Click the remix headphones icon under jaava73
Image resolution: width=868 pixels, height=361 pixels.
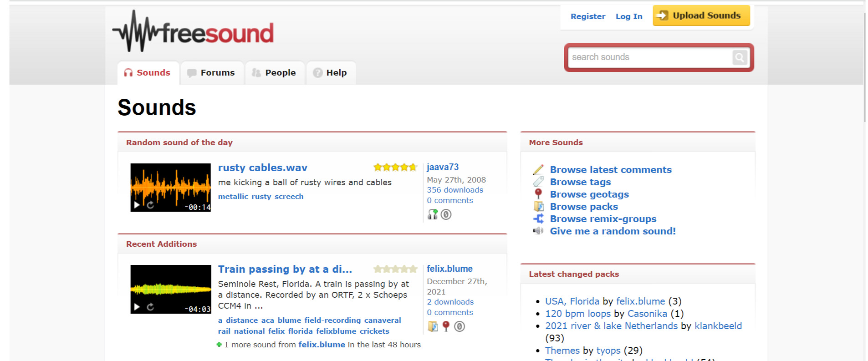point(432,214)
